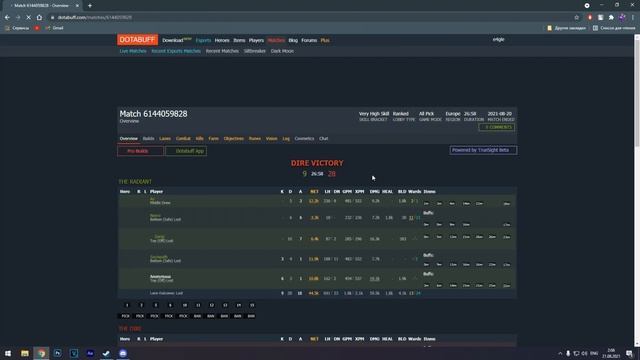The height and width of the screenshot is (360, 640).
Task: Open the Matches menu item
Action: [276, 40]
